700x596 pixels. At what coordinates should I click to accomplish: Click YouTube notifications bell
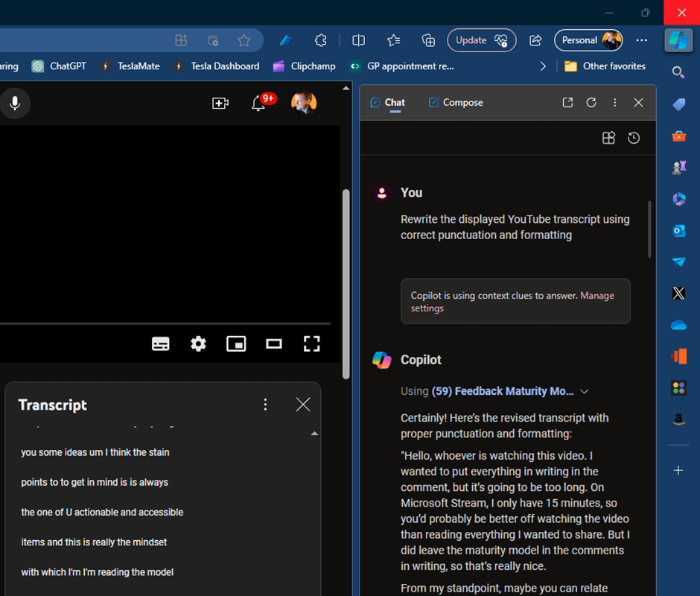[258, 104]
